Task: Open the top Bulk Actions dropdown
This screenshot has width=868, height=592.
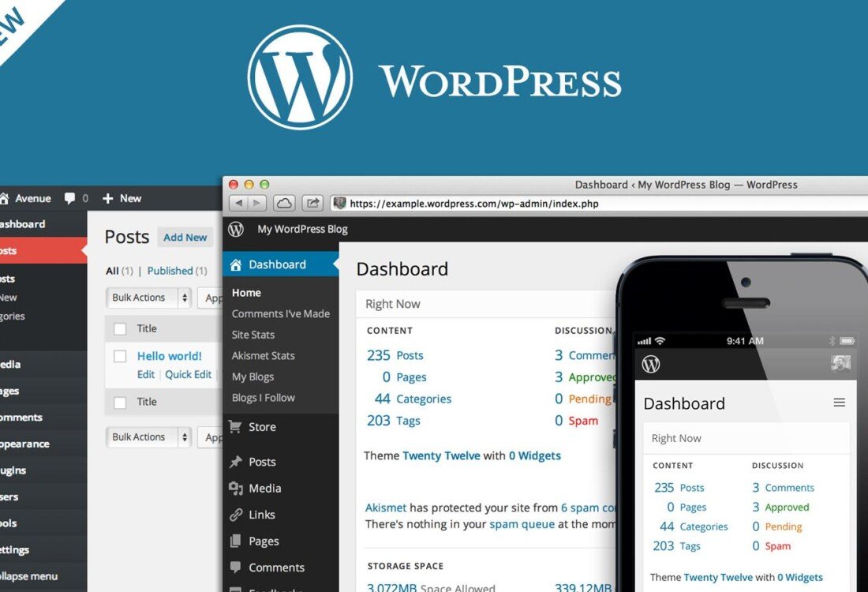Action: point(148,298)
